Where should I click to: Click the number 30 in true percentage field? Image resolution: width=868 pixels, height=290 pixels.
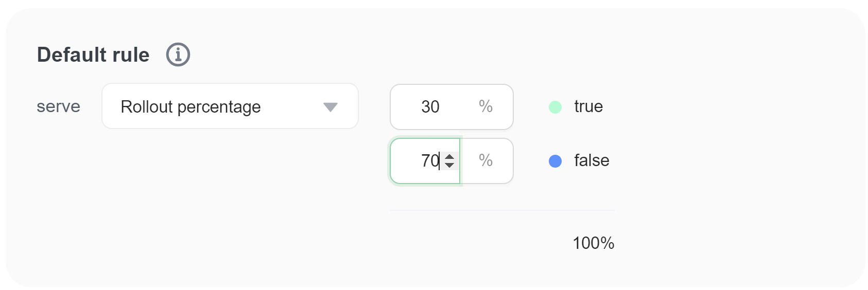pyautogui.click(x=430, y=107)
